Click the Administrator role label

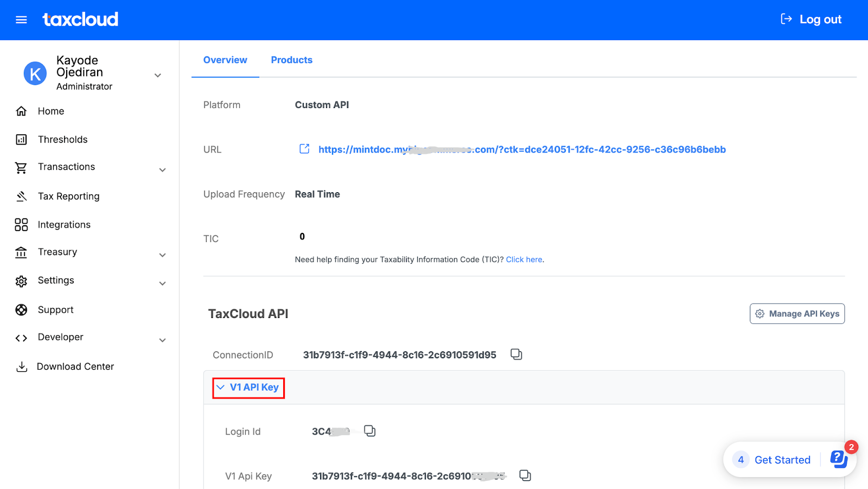coord(84,86)
